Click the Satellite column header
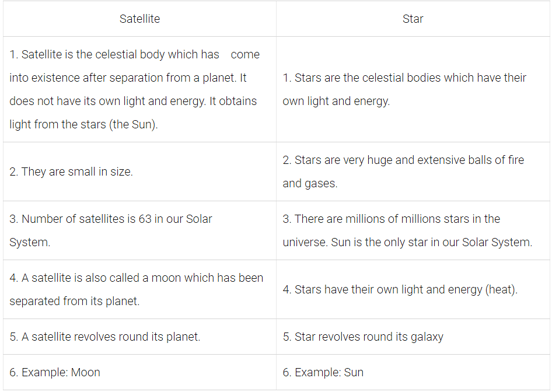Image resolution: width=552 pixels, height=392 pixels. (x=139, y=19)
